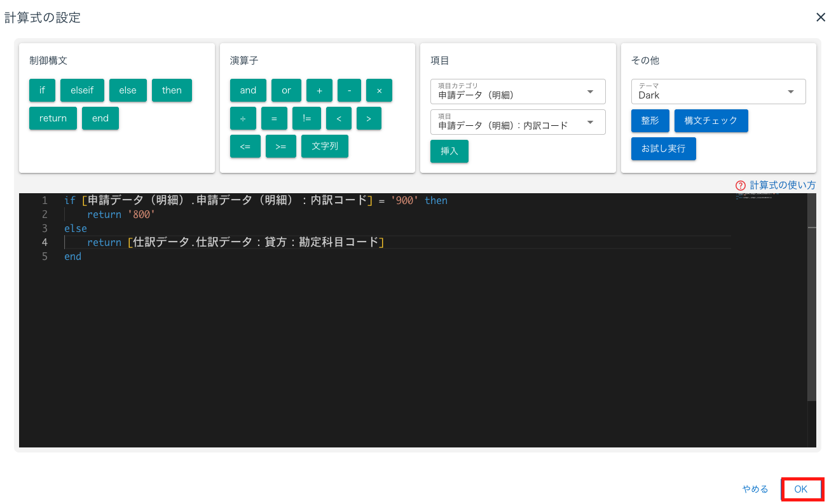
Task: Open the テーマ theme dropdown
Action: pyautogui.click(x=718, y=92)
